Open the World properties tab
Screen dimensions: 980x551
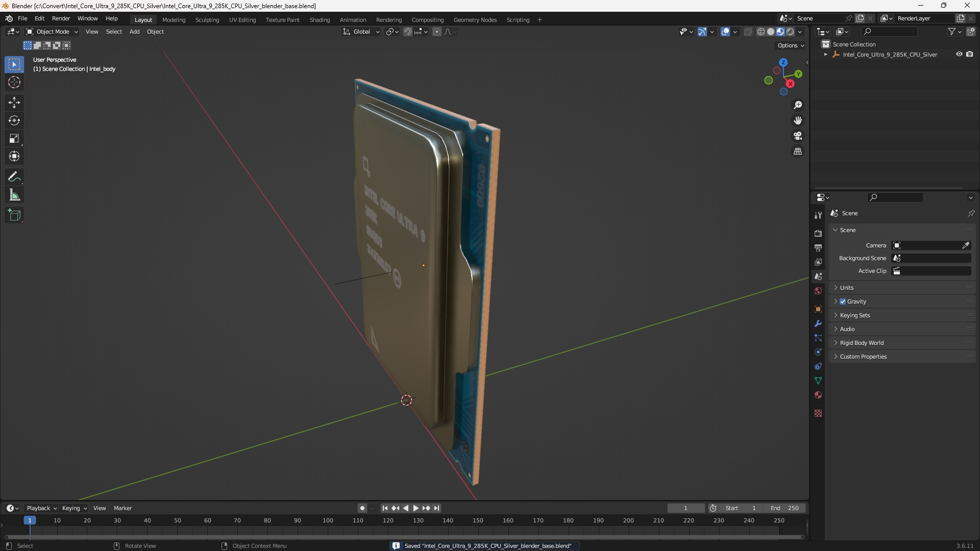[818, 291]
